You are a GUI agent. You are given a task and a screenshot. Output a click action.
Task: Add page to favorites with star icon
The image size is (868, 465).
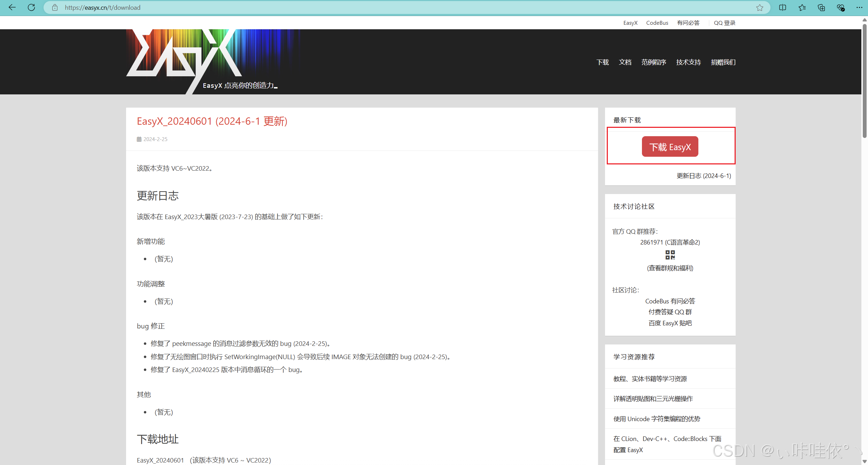pyautogui.click(x=760, y=7)
